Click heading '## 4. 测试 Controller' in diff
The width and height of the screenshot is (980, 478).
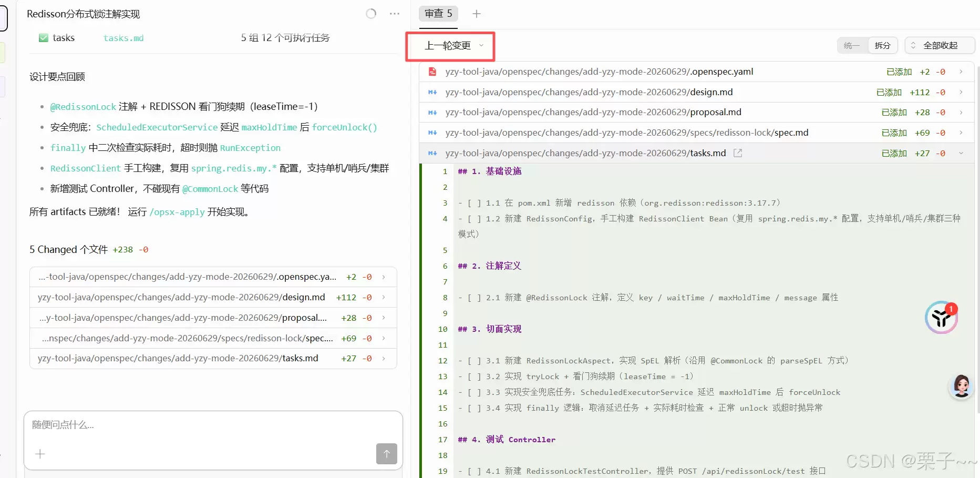point(507,440)
